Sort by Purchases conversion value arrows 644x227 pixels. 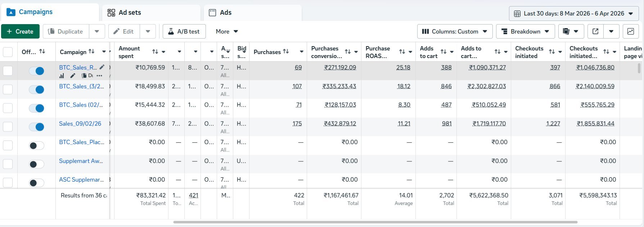348,52
